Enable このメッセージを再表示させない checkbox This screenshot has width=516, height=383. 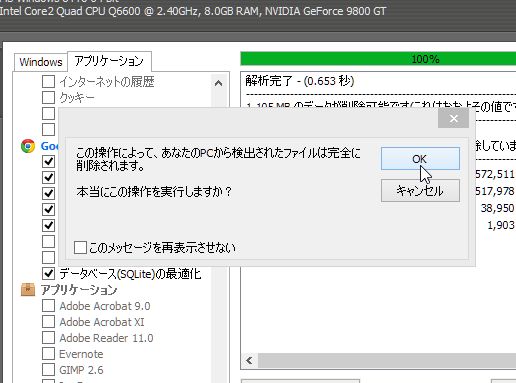[x=80, y=248]
